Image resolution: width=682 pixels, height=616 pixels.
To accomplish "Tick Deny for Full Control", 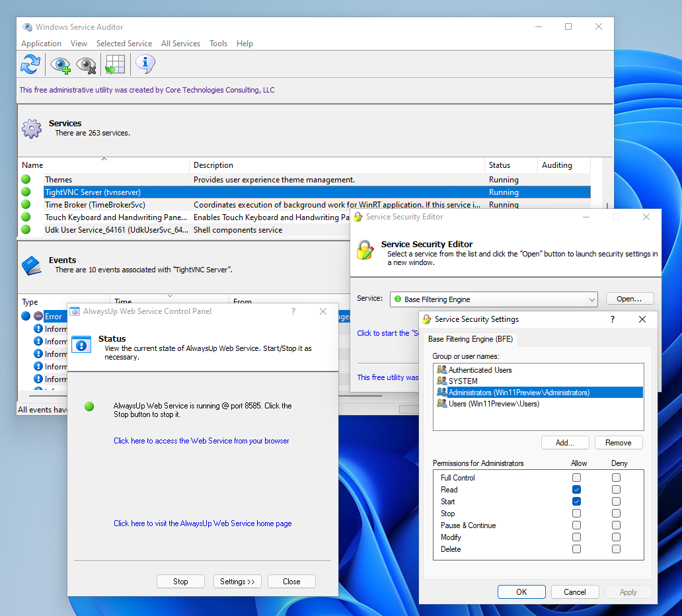I will click(x=617, y=478).
